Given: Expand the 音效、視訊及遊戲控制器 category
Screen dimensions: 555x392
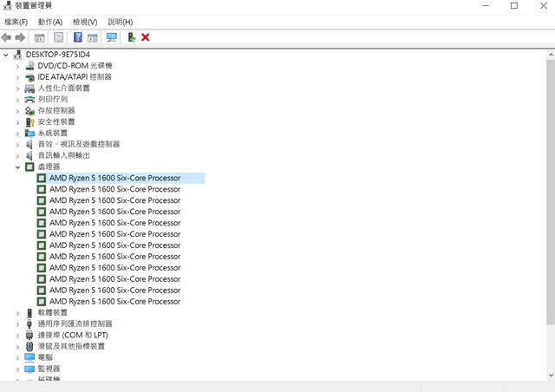Looking at the screenshot, I should point(17,144).
